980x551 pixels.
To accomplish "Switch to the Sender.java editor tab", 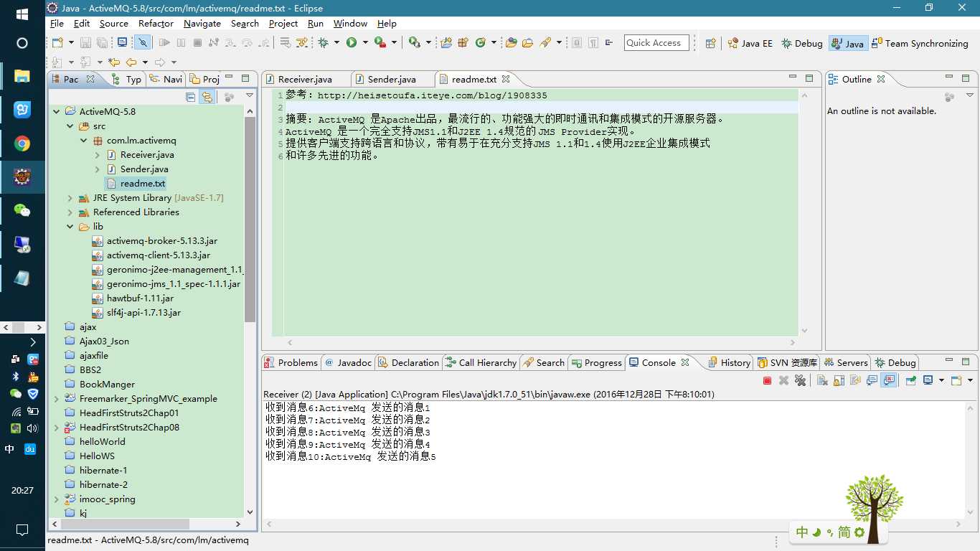I will [392, 79].
